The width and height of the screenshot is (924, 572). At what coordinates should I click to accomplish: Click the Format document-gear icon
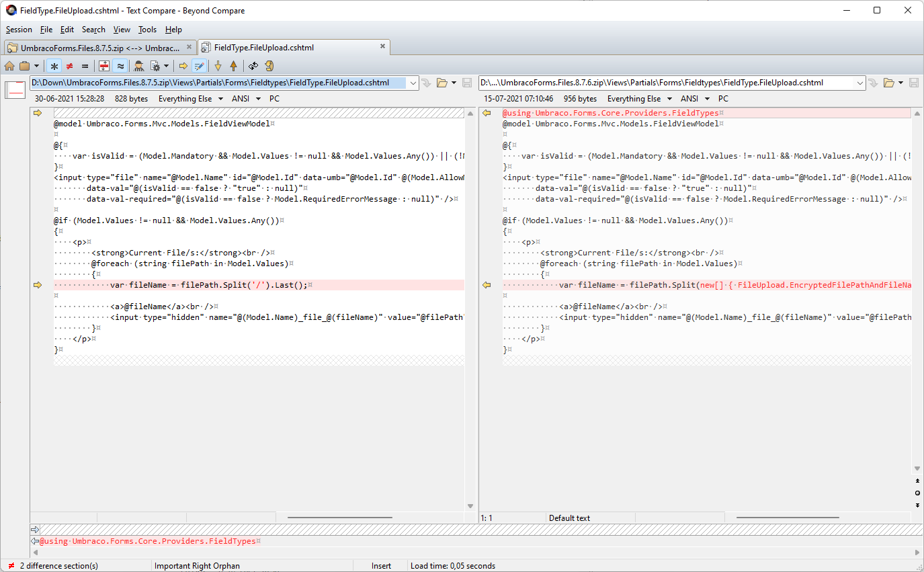pyautogui.click(x=155, y=66)
